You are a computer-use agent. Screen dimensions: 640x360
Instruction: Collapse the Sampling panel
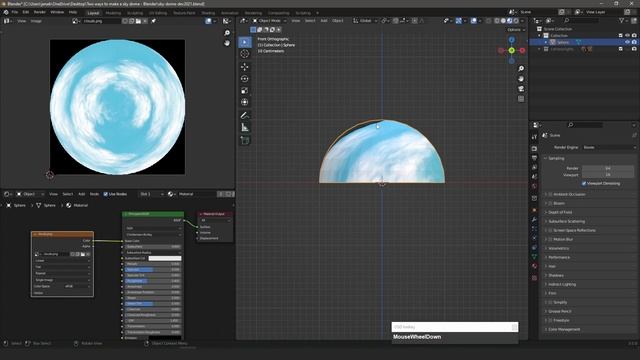pyautogui.click(x=556, y=158)
